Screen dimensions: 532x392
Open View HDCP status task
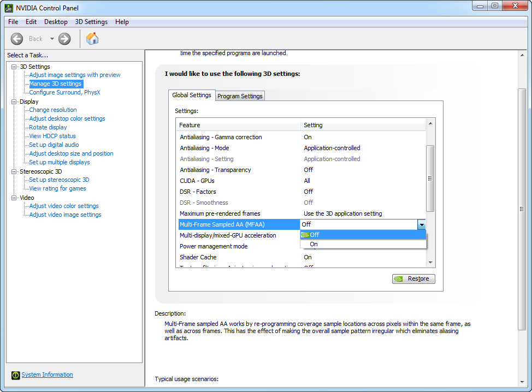point(52,136)
